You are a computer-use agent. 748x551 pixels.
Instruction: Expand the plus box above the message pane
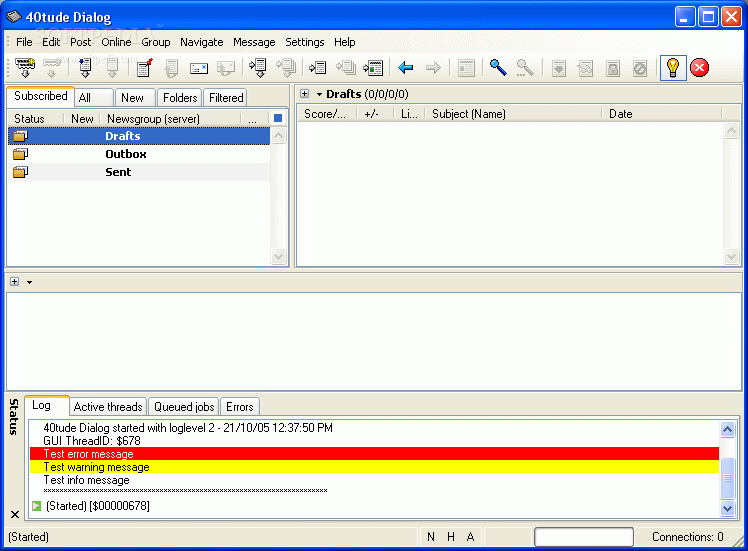click(14, 281)
